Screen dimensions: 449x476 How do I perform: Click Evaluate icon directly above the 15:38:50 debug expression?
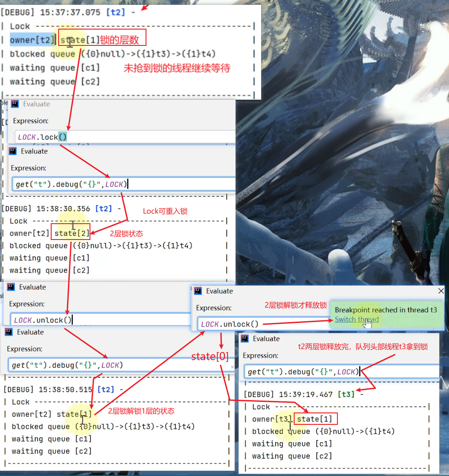point(9,332)
